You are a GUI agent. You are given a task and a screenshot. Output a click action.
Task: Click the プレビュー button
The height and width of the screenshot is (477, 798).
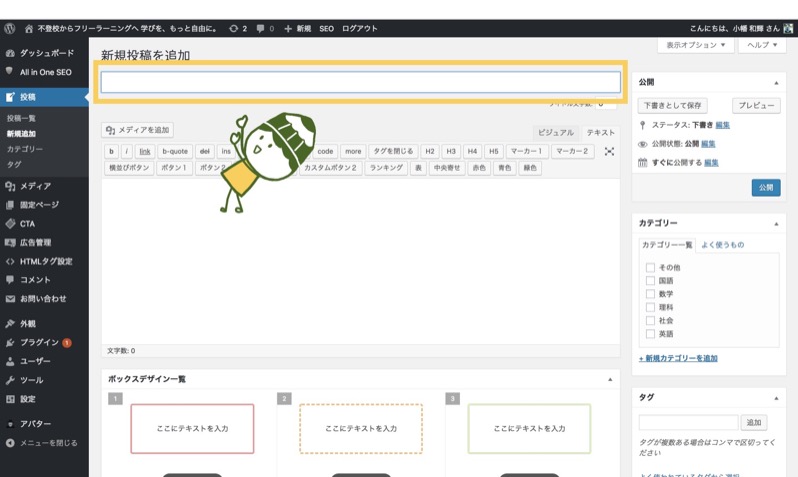click(756, 105)
